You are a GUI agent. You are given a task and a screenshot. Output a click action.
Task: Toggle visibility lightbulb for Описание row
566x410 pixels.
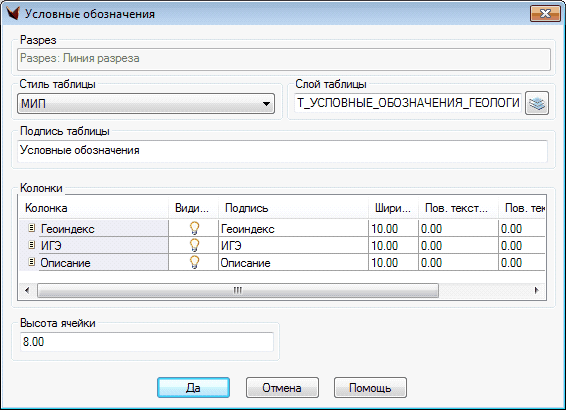[x=194, y=262]
